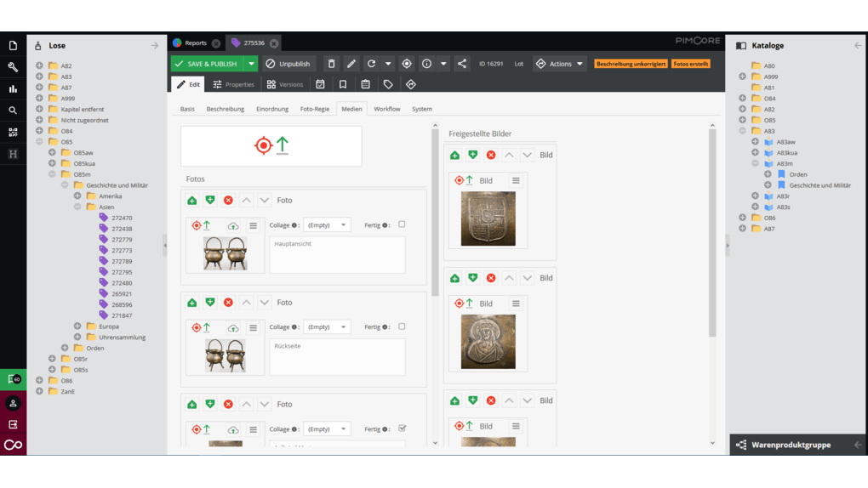Open Collage dropdown in third Foto block
The width and height of the screenshot is (868, 488).
pyautogui.click(x=327, y=428)
